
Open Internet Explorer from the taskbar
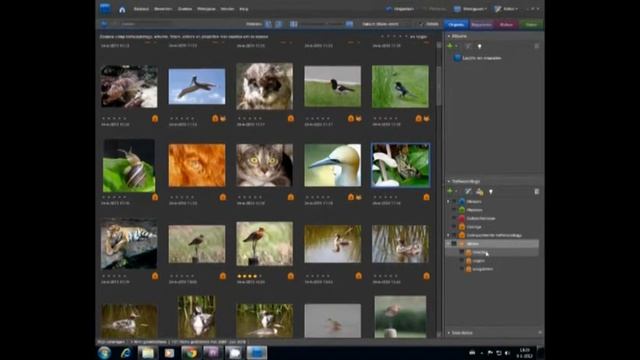coord(125,353)
